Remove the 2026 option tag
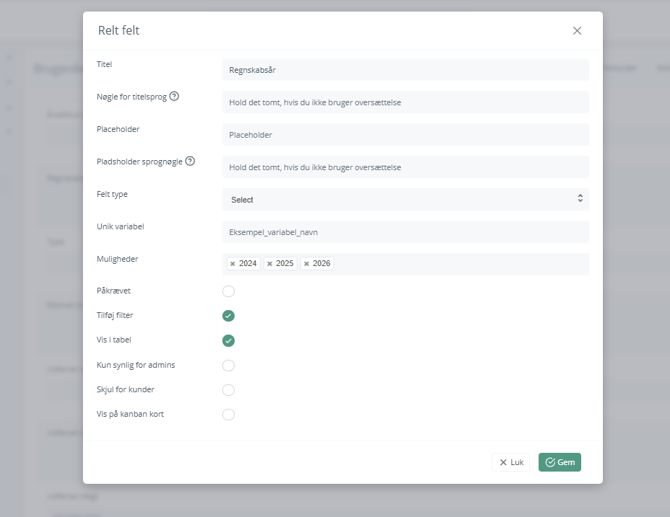 (307, 264)
